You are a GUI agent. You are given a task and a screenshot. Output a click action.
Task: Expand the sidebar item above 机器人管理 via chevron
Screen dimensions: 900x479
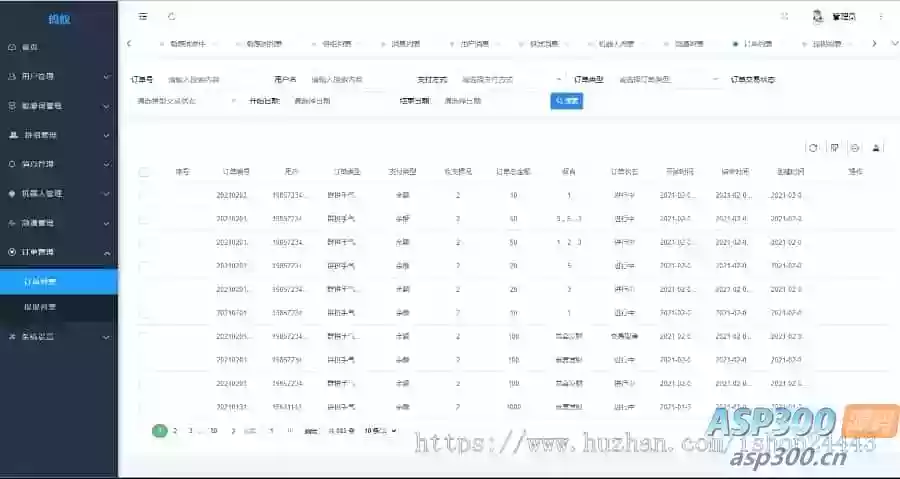click(106, 165)
